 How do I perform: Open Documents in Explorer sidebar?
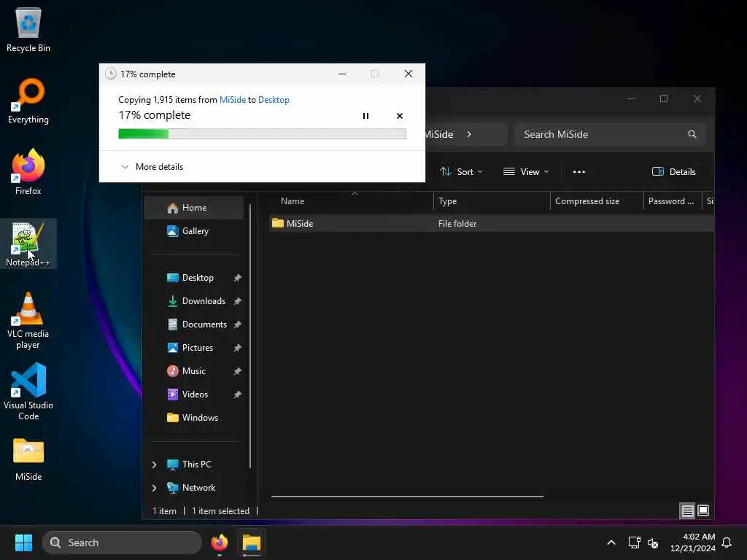197,324
